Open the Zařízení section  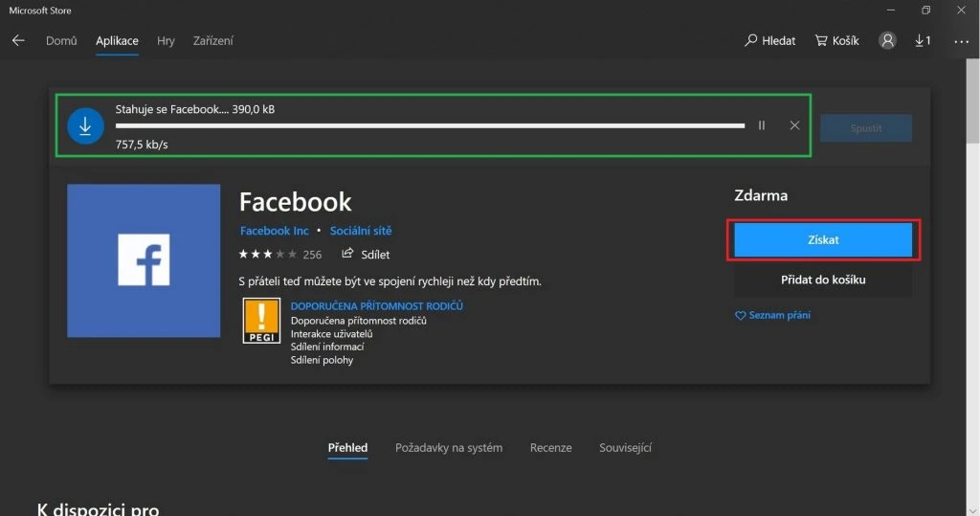(212, 41)
